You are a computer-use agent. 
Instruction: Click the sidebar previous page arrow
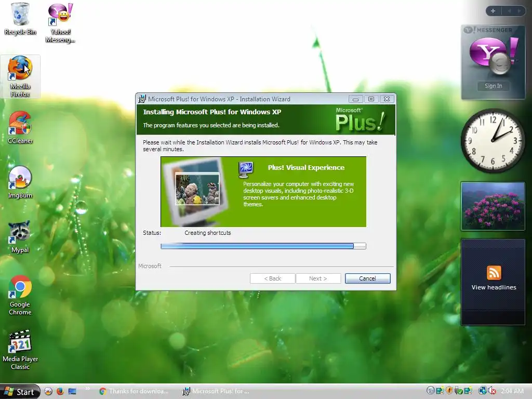pyautogui.click(x=509, y=11)
